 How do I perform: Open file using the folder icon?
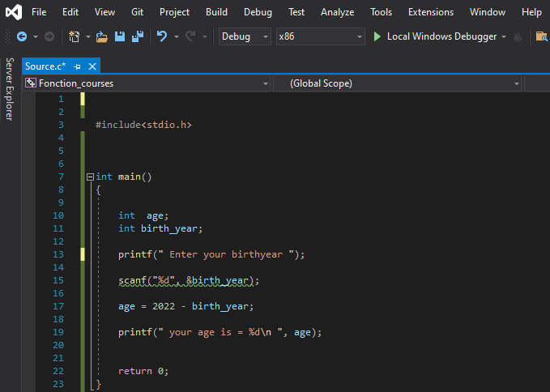pos(102,36)
